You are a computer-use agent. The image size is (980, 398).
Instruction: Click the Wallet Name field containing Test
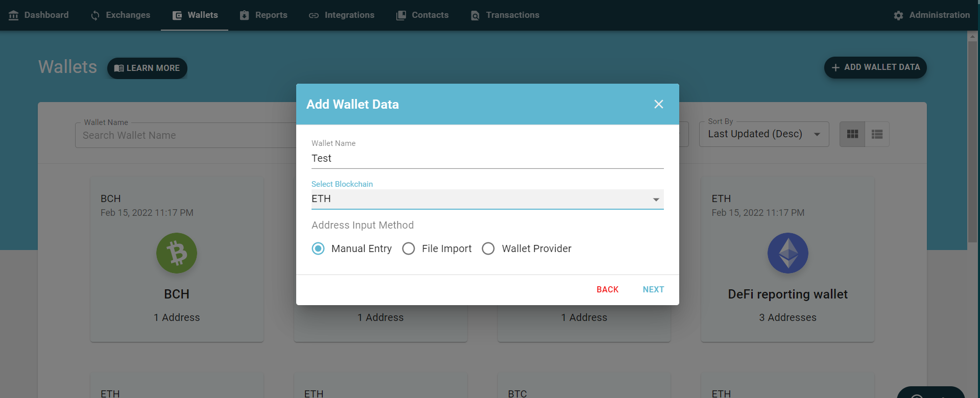click(x=488, y=158)
